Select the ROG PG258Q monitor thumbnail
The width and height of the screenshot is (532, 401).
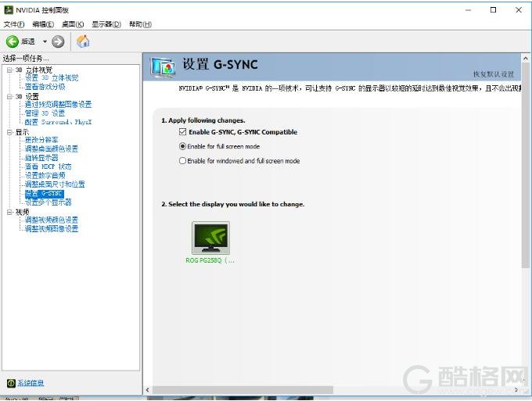pyautogui.click(x=210, y=238)
